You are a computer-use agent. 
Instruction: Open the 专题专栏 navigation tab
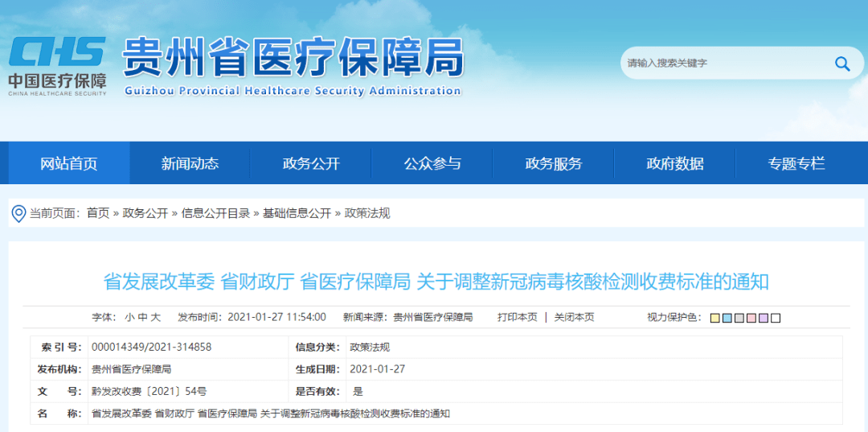click(796, 163)
